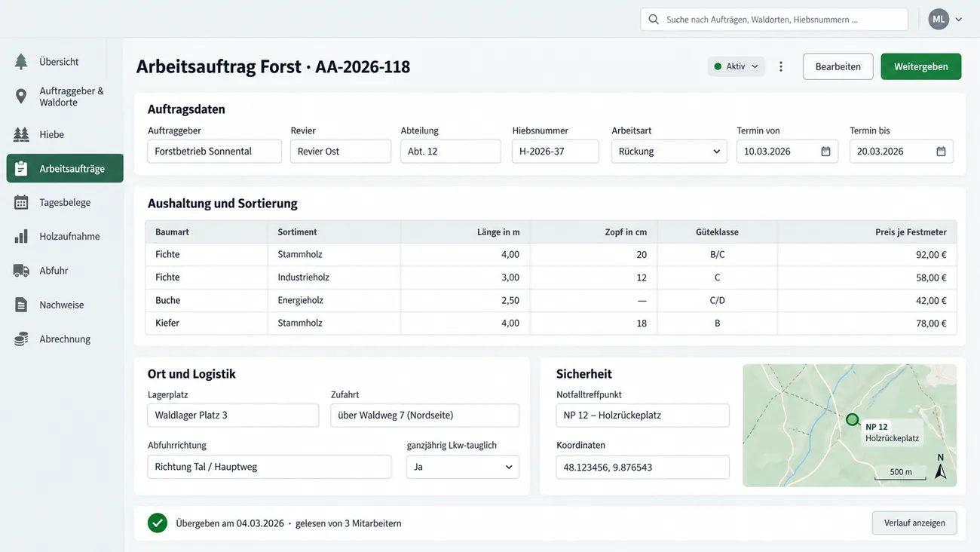This screenshot has height=552, width=980.
Task: Focus the search field for Aufträge
Action: (x=774, y=20)
